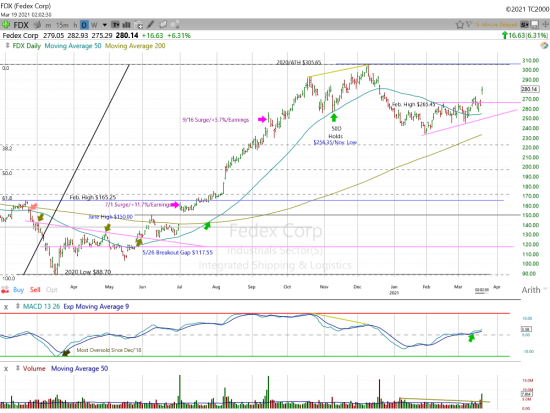Click the 5/26 Breakout Gap $117.55 annotation
Screen dimensions: 550x413
pos(177,252)
